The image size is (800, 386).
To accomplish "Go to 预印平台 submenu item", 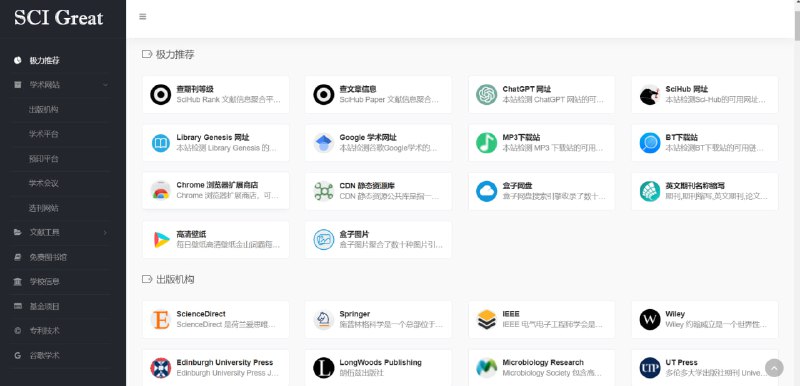I will pos(44,159).
